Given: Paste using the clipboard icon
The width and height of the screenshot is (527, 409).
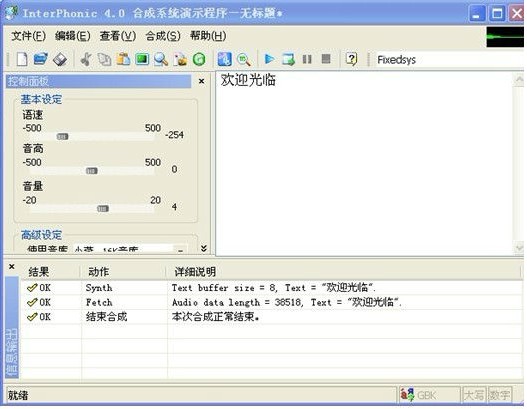Looking at the screenshot, I should coord(123,59).
